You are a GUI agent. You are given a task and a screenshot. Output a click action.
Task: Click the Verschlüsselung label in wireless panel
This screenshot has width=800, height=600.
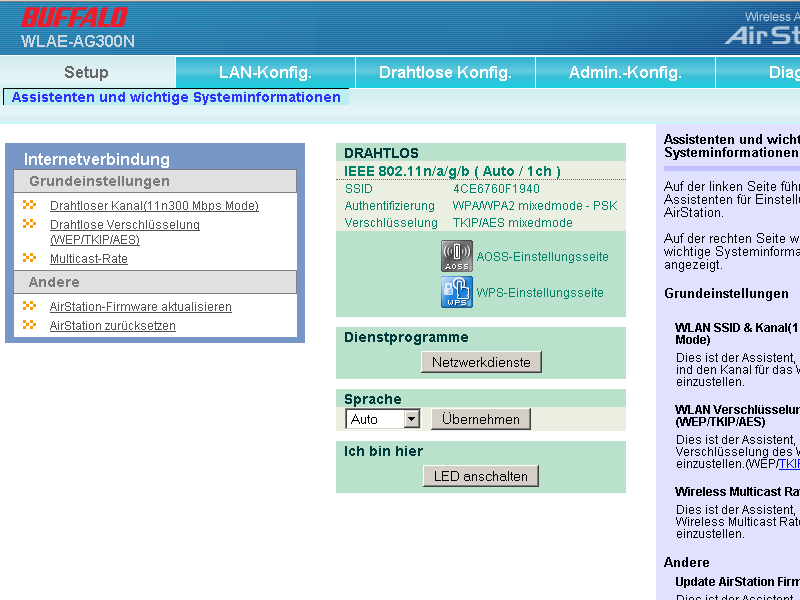(x=391, y=222)
